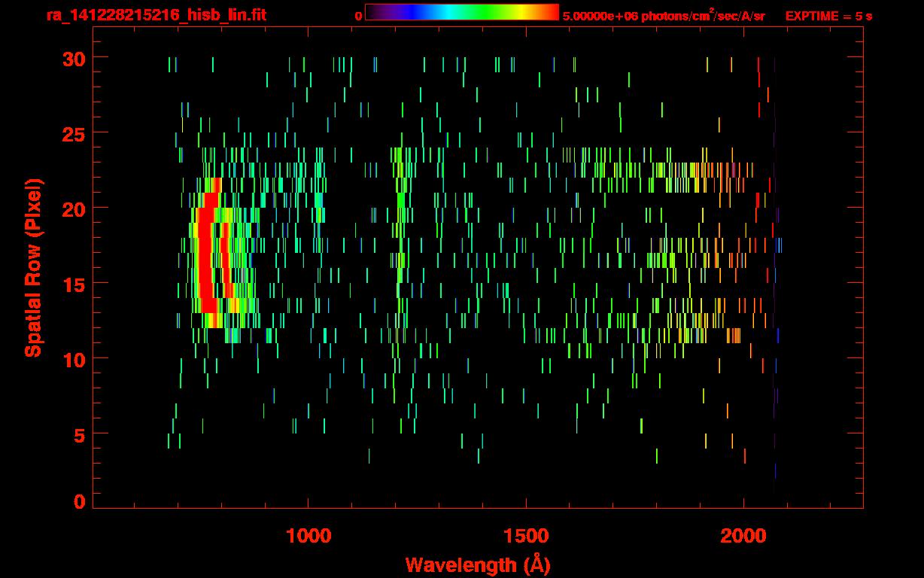Click the x-axis tick label 1500

pyautogui.click(x=526, y=536)
